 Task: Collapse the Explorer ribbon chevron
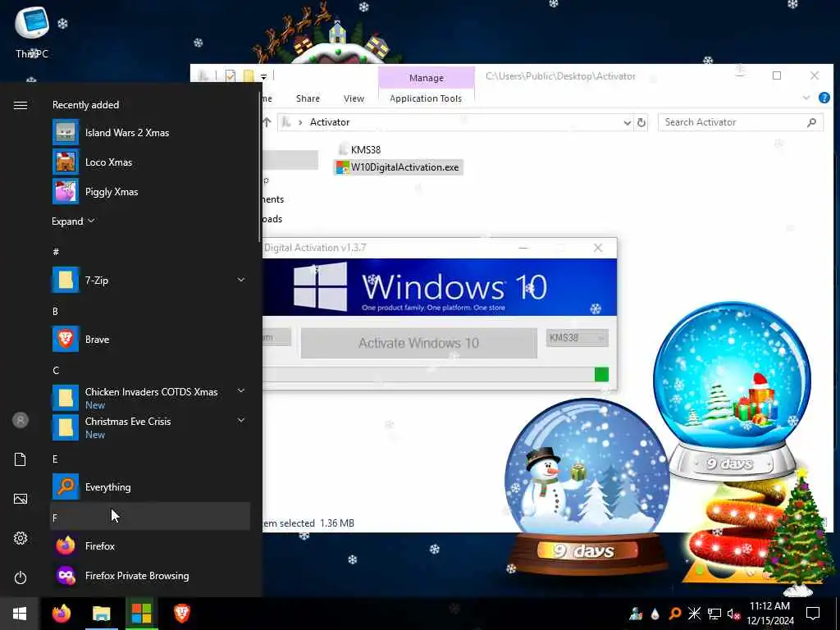pyautogui.click(x=806, y=98)
